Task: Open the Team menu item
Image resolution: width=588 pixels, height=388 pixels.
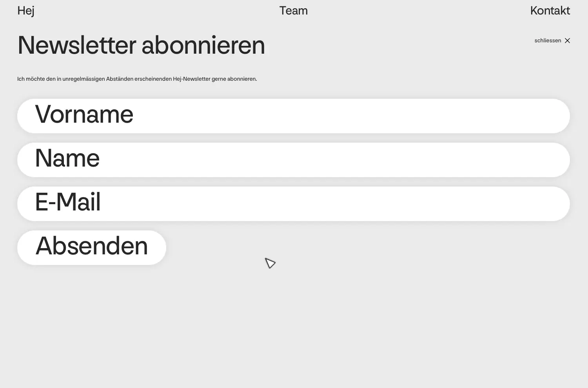Action: pos(293,11)
